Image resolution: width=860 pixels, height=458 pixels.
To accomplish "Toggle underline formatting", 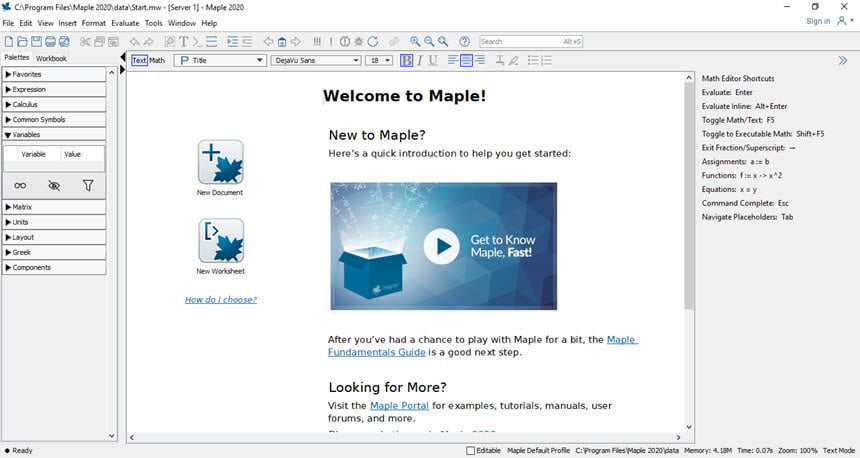I will pos(433,60).
